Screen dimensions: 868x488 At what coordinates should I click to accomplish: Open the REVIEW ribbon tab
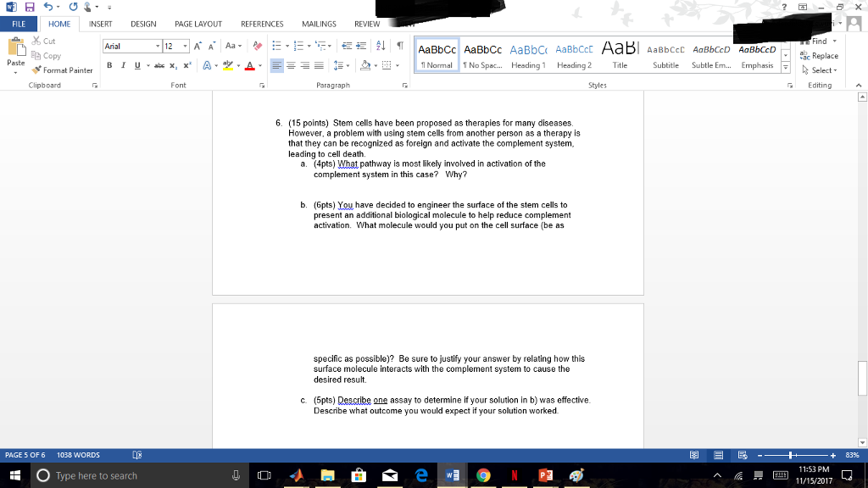pyautogui.click(x=366, y=24)
